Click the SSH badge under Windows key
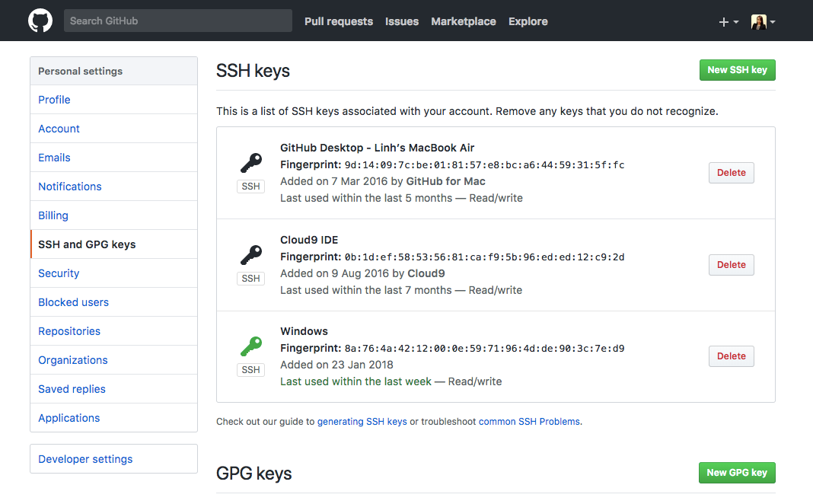This screenshot has width=813, height=504. tap(251, 370)
